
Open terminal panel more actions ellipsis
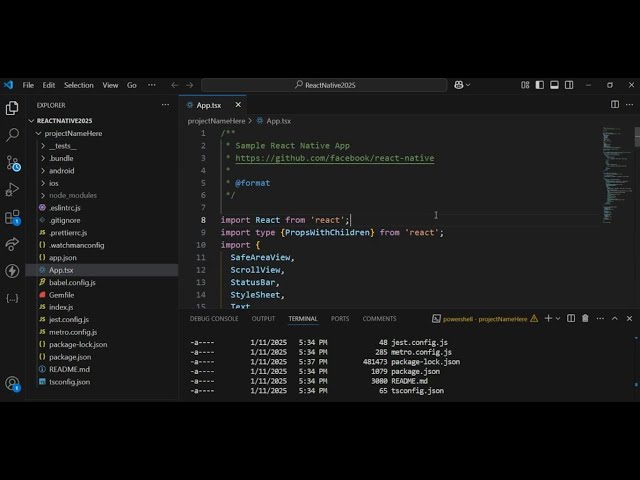600,318
